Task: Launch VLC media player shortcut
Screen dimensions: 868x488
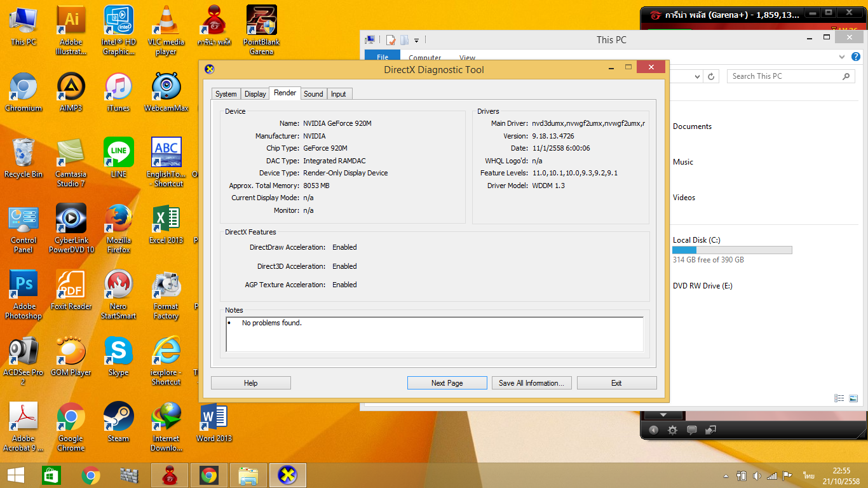Action: (x=166, y=30)
